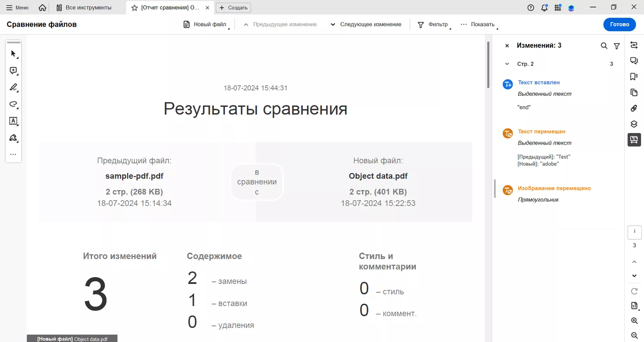The width and height of the screenshot is (644, 342).
Task: Select the freehand lasso draw tool
Action: (x=13, y=104)
